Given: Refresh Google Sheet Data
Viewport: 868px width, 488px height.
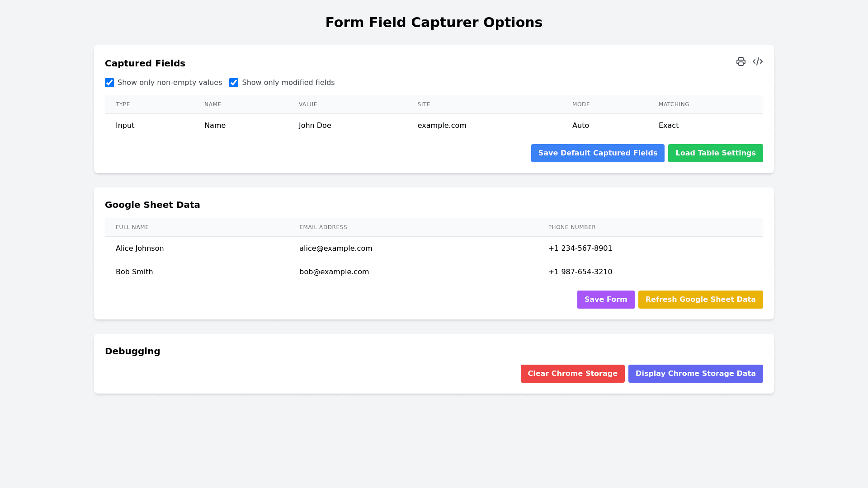Looking at the screenshot, I should [x=700, y=300].
